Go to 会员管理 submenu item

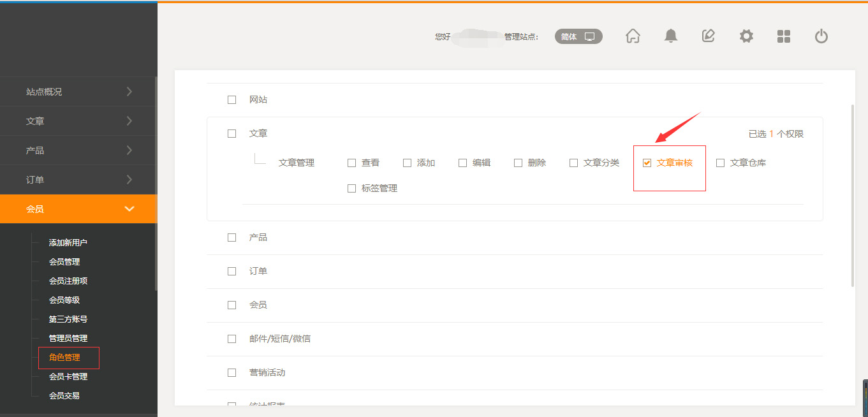64,262
